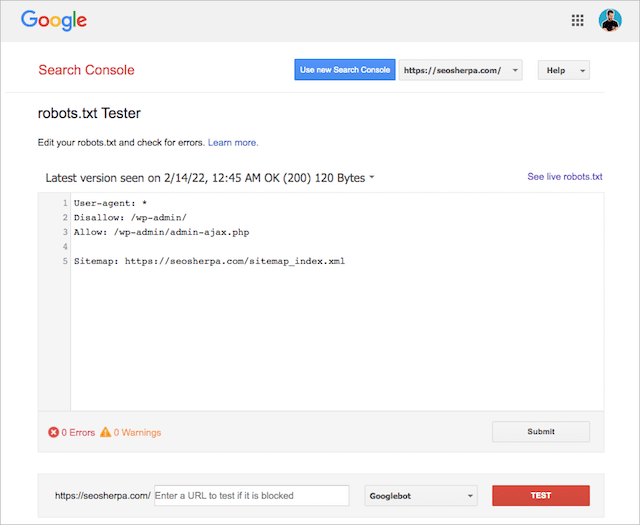Image resolution: width=640 pixels, height=525 pixels.
Task: Click line number 1 in the gutter
Action: point(65,203)
